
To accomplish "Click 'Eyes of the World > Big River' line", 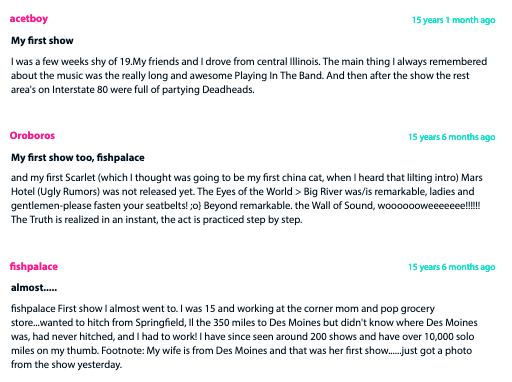I will click(243, 192).
